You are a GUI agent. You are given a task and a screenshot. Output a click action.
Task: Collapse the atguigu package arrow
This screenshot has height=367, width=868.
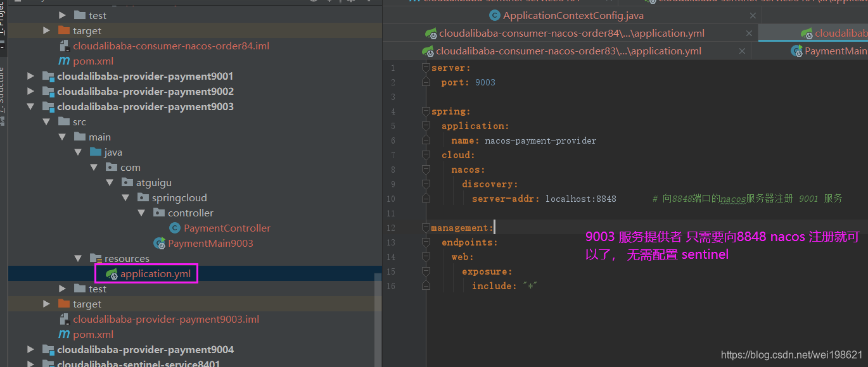(x=110, y=183)
